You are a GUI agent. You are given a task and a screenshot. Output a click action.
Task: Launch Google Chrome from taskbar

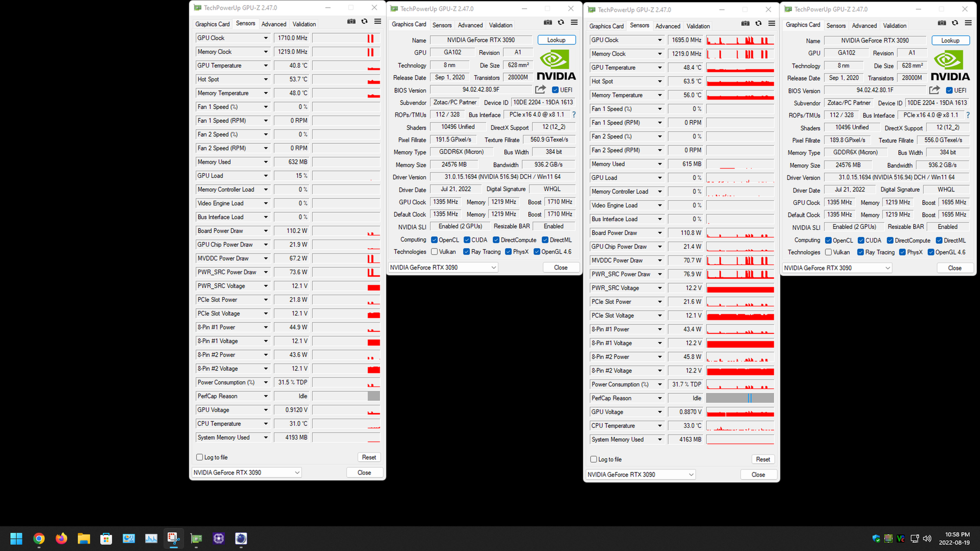point(39,538)
